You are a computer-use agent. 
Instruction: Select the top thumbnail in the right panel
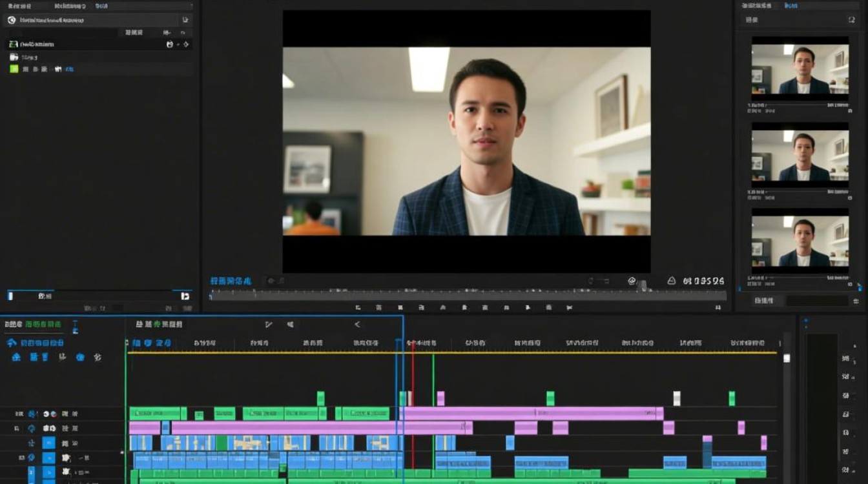(800, 68)
